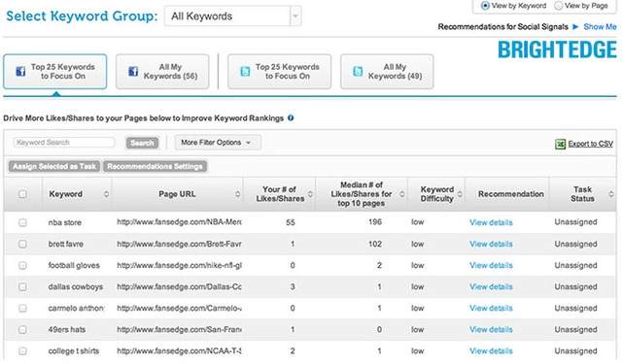Check the box for college t shirts row
The width and height of the screenshot is (622, 364).
point(22,351)
